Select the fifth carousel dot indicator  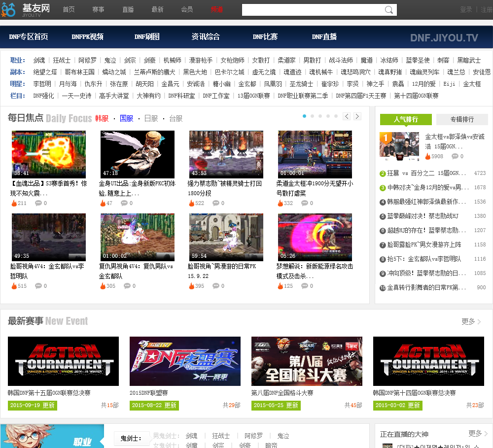[x=336, y=116]
